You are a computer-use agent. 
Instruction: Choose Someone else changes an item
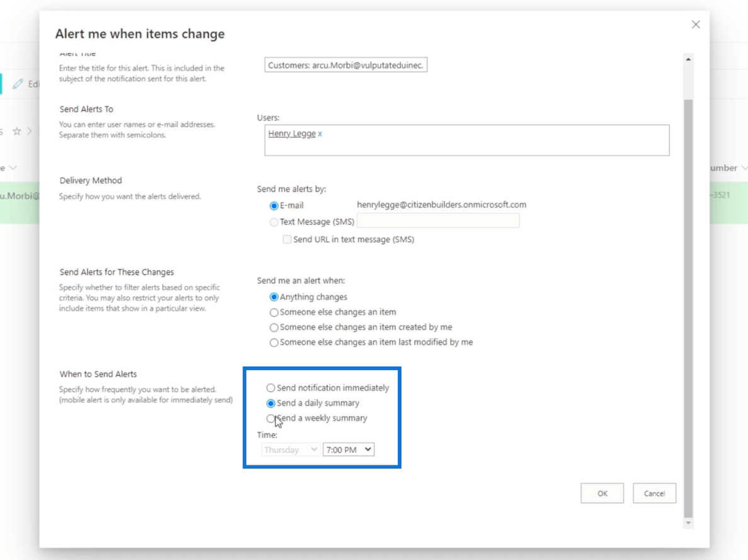point(274,313)
